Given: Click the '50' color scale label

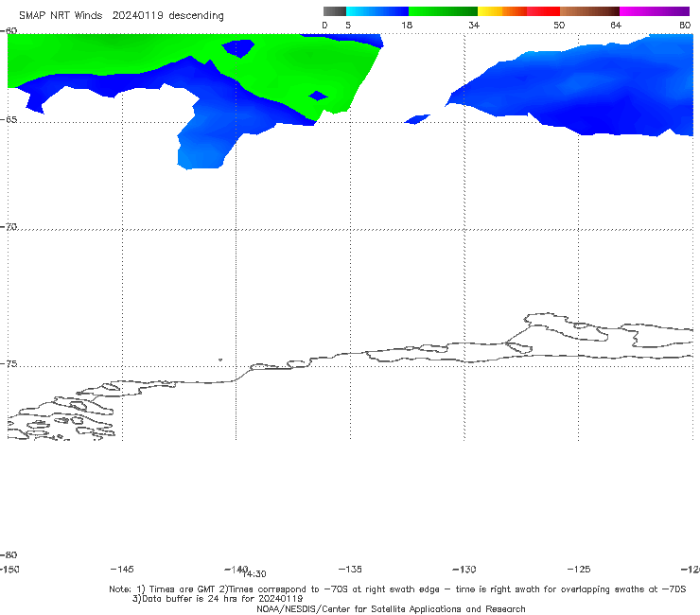Looking at the screenshot, I should [559, 25].
